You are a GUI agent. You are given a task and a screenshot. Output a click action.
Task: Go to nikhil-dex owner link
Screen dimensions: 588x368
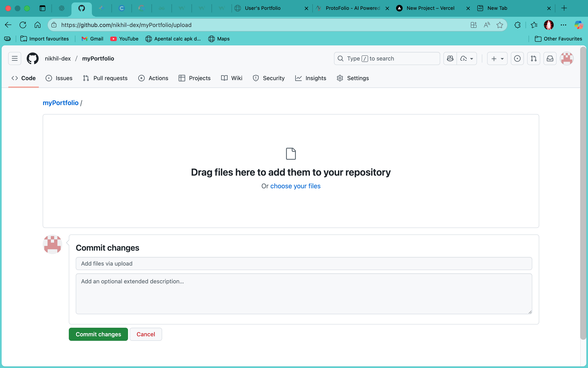[x=58, y=58]
